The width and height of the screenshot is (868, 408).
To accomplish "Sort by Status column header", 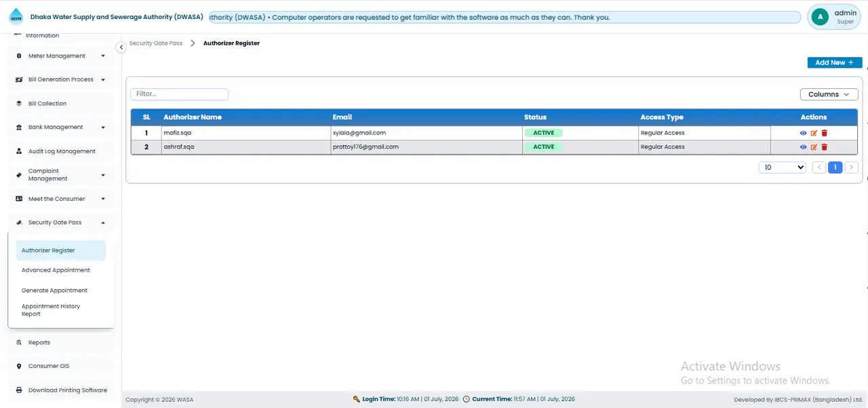I will click(x=535, y=117).
